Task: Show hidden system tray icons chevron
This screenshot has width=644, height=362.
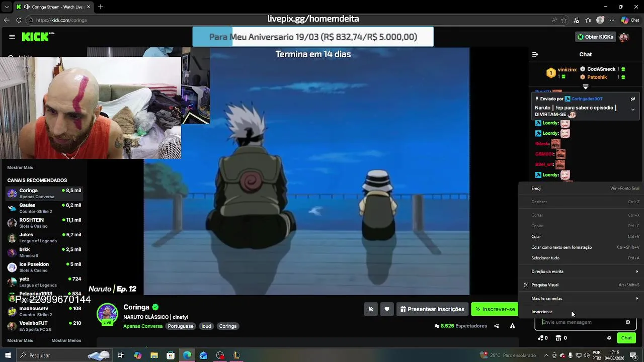Action: (x=547, y=355)
